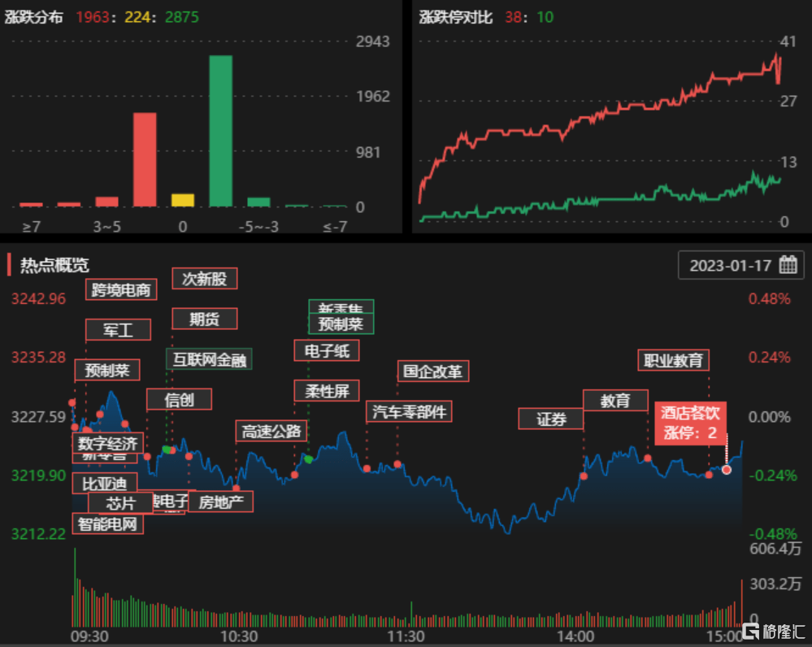This screenshot has width=812, height=647.
Task: Select the 国企改革 label
Action: pyautogui.click(x=432, y=371)
